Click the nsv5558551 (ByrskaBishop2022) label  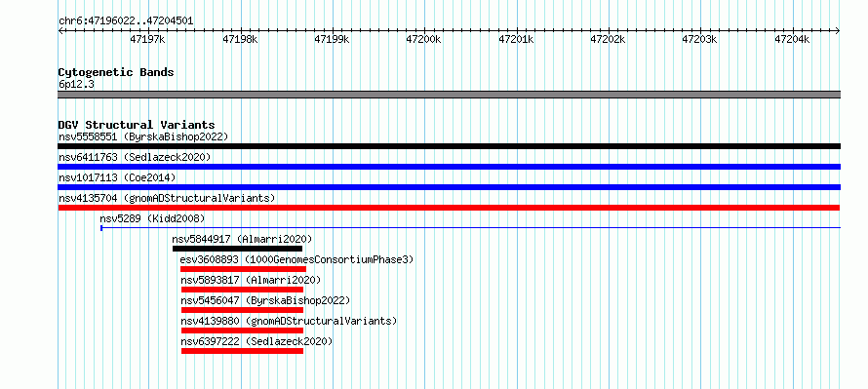pyautogui.click(x=143, y=136)
